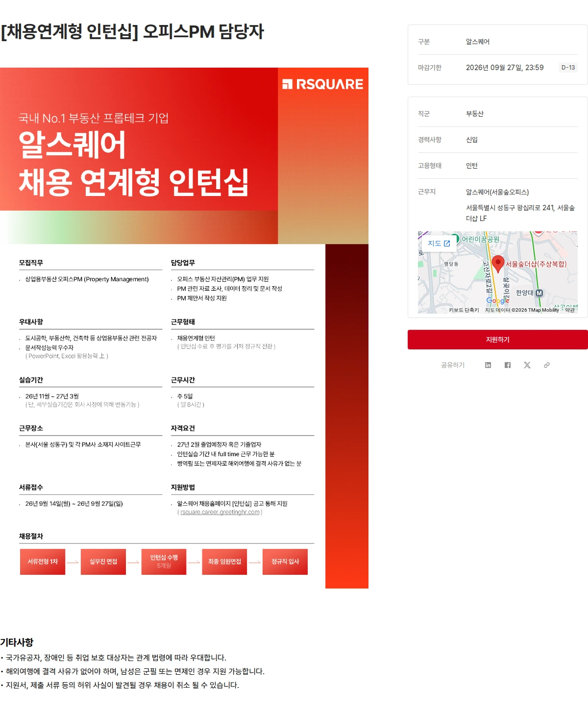588x712 pixels.
Task: Click the red map pin for 서울숲더샵
Action: click(498, 264)
